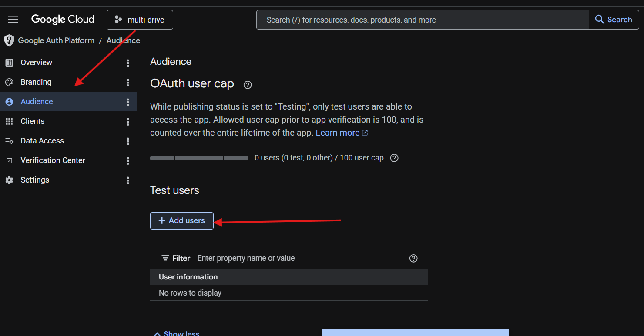Open the hamburger navigation menu
This screenshot has width=644, height=336.
(13, 20)
